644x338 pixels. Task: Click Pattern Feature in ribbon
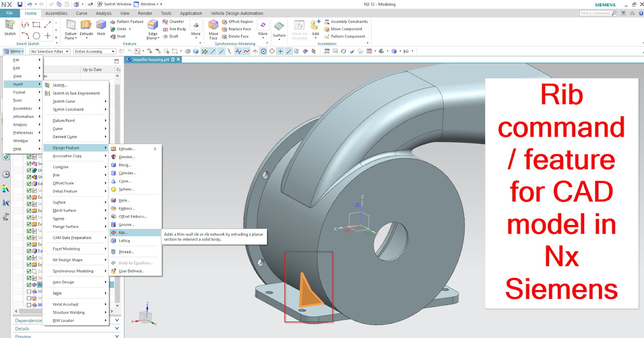click(x=127, y=22)
